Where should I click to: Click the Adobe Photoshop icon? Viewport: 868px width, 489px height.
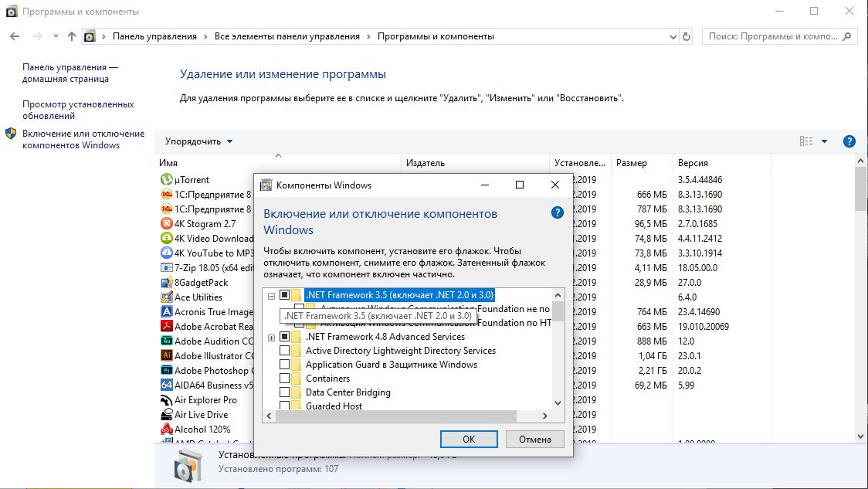[166, 371]
